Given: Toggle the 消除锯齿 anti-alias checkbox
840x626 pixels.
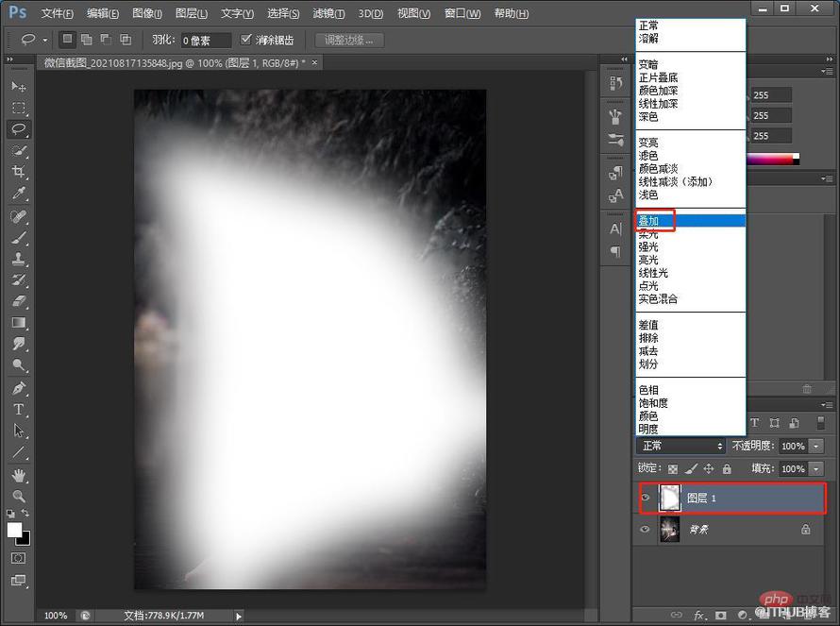Looking at the screenshot, I should (x=246, y=39).
